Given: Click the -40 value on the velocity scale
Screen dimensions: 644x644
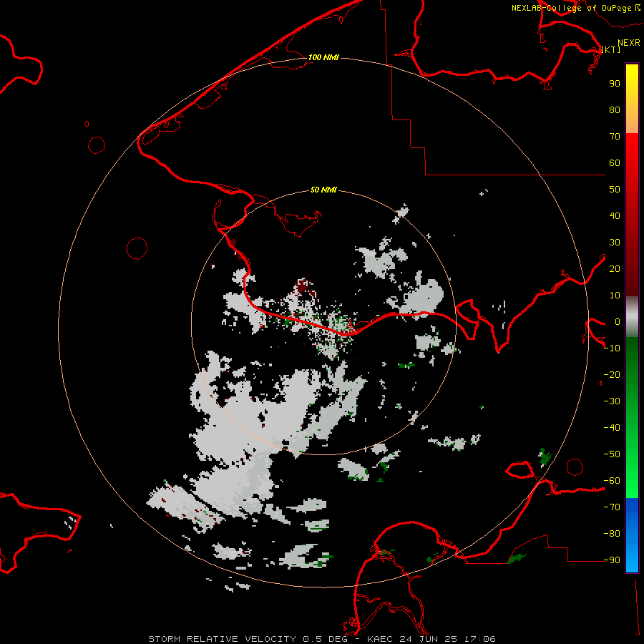Looking at the screenshot, I should [x=612, y=428].
